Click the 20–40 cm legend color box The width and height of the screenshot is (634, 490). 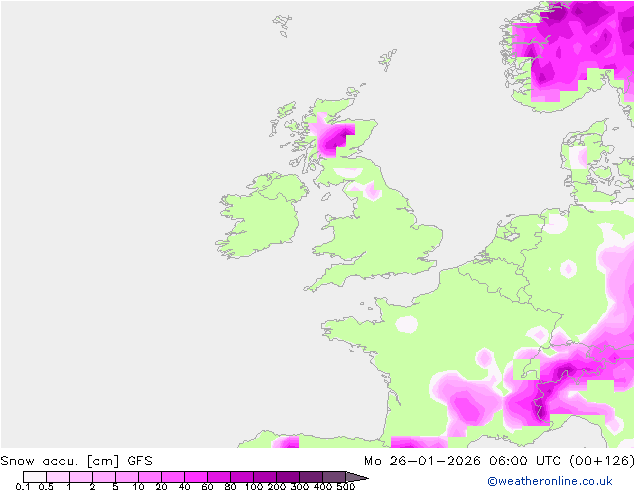[173, 477]
